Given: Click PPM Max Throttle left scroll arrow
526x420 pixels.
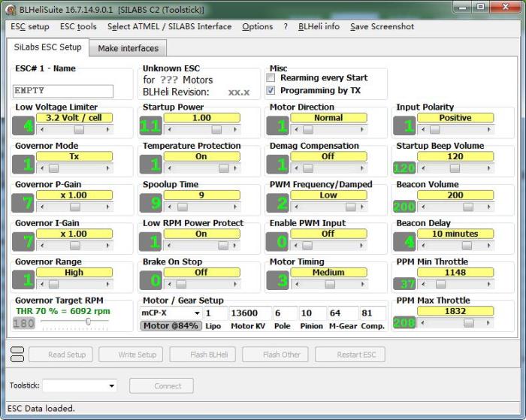Looking at the screenshot, I should pyautogui.click(x=423, y=323).
